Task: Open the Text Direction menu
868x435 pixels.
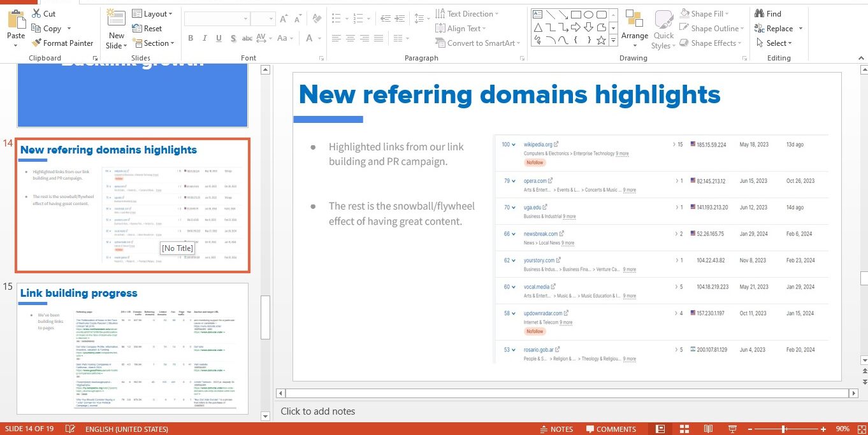Action: point(467,13)
